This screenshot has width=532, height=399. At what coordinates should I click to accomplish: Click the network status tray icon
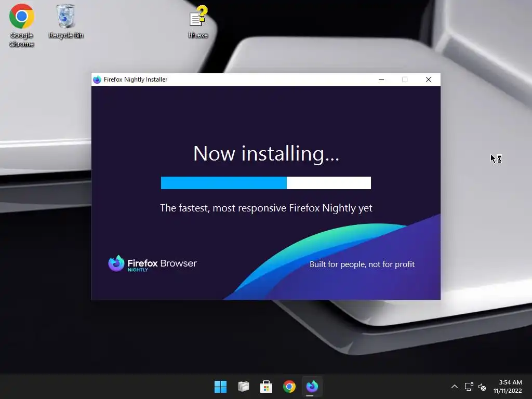pos(469,387)
